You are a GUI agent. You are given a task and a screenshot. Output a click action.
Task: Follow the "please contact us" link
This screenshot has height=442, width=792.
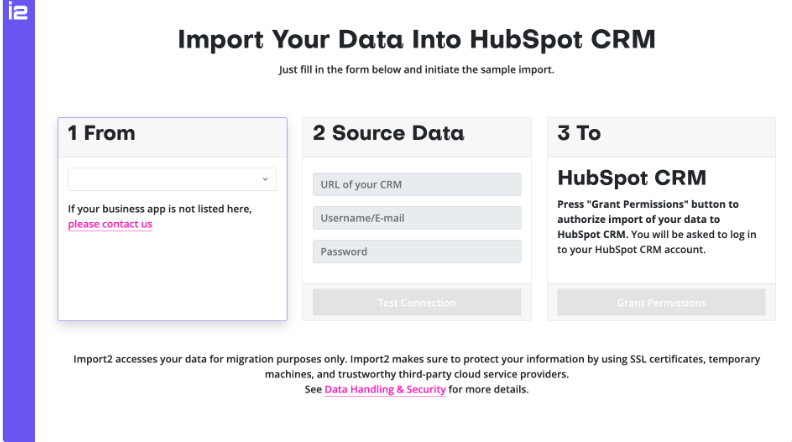click(x=110, y=224)
